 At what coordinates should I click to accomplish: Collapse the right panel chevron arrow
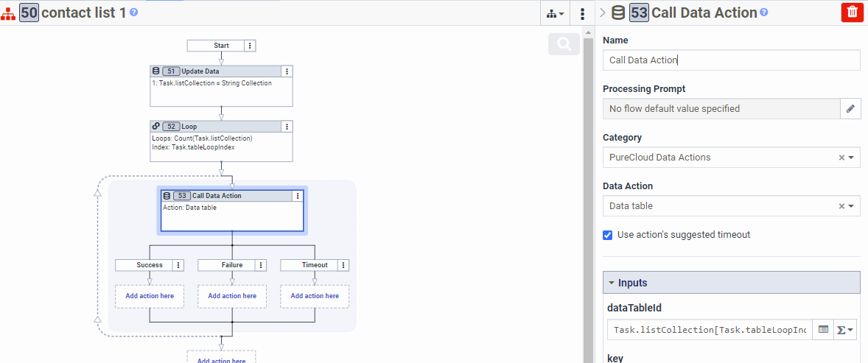[603, 13]
